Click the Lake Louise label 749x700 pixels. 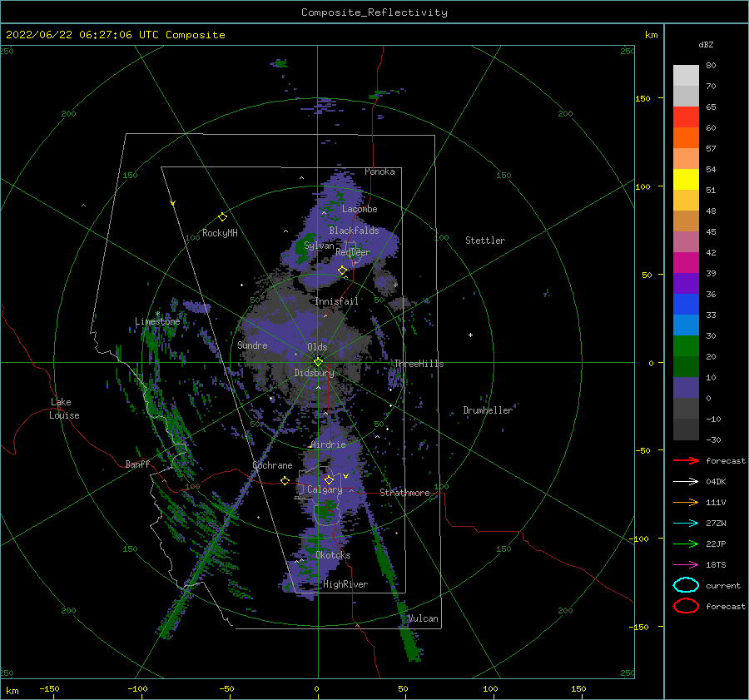(x=64, y=409)
